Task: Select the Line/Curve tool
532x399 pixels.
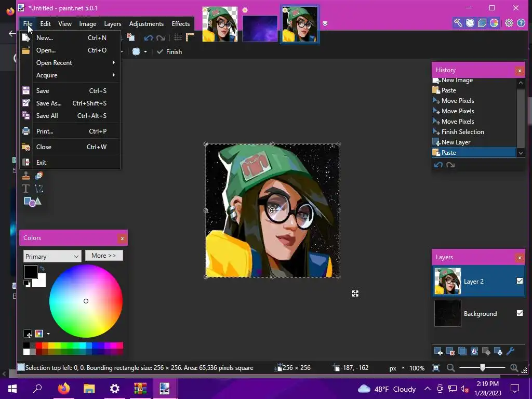Action: point(38,188)
